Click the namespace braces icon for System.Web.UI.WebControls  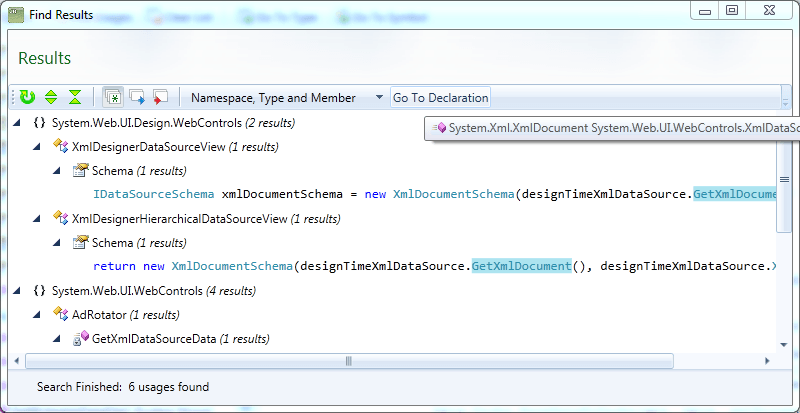coord(40,291)
